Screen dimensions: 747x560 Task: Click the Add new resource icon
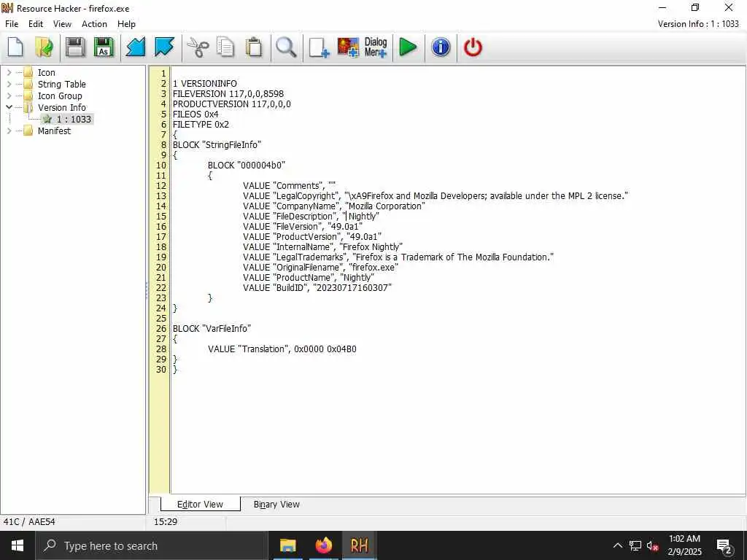point(319,47)
